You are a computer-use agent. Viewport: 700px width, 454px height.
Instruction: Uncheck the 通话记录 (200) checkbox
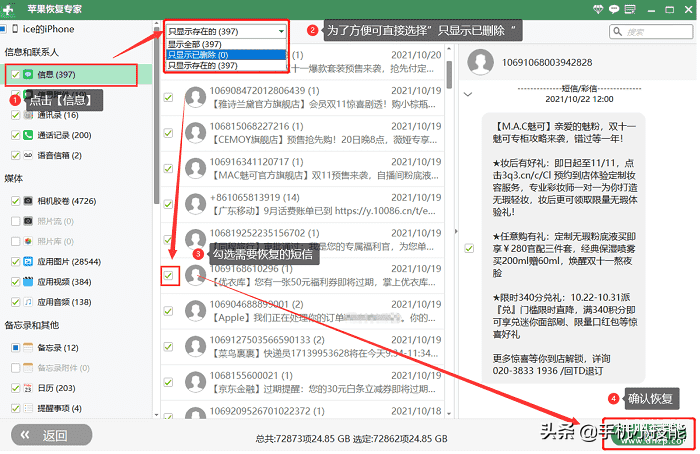(x=16, y=135)
